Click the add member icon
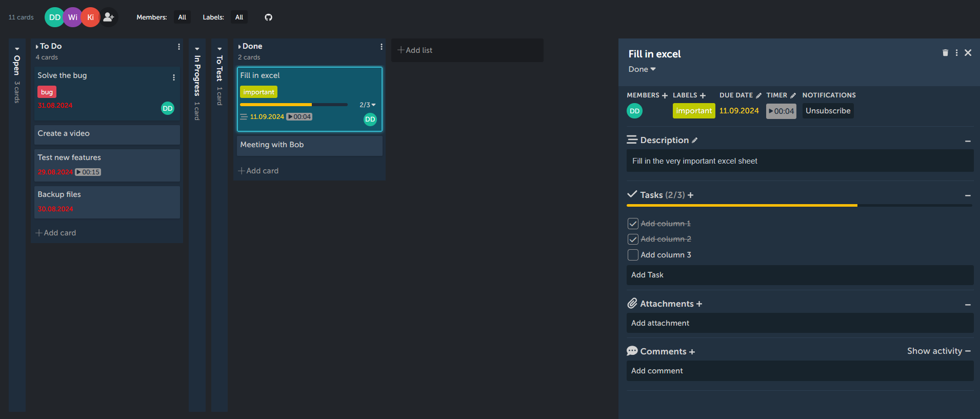980x419 pixels. [x=109, y=17]
